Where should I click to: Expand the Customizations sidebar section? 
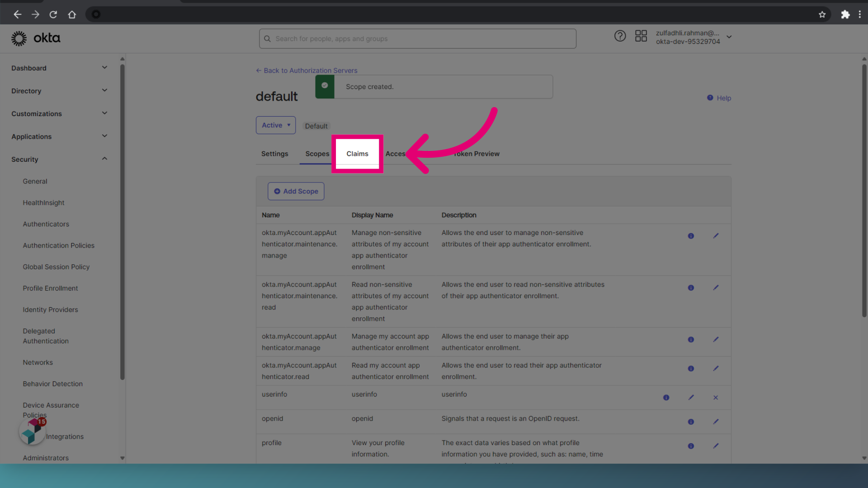click(104, 113)
